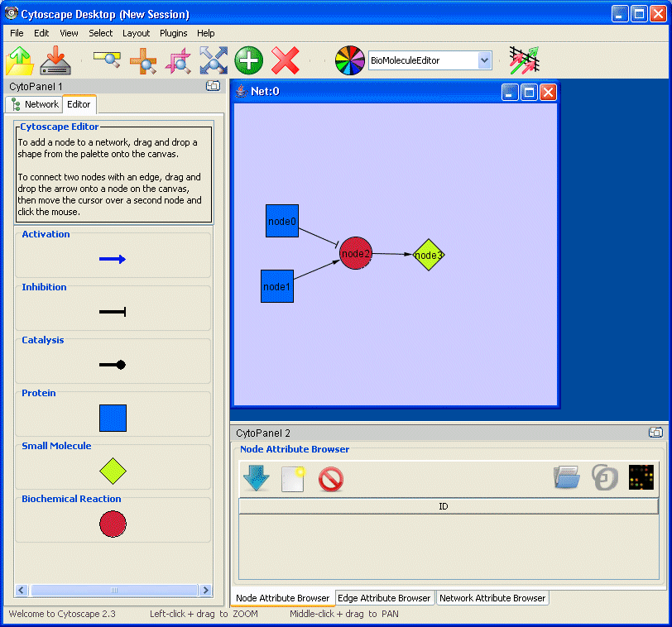The image size is (672, 627).
Task: Click the editor palette horizontal scrollbar
Action: click(x=113, y=590)
